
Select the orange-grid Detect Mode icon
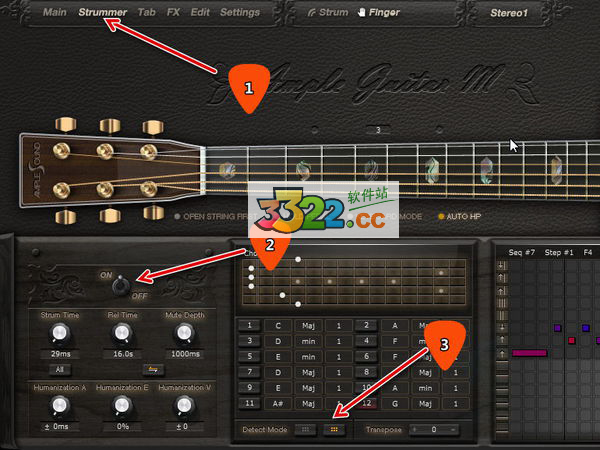(x=334, y=430)
